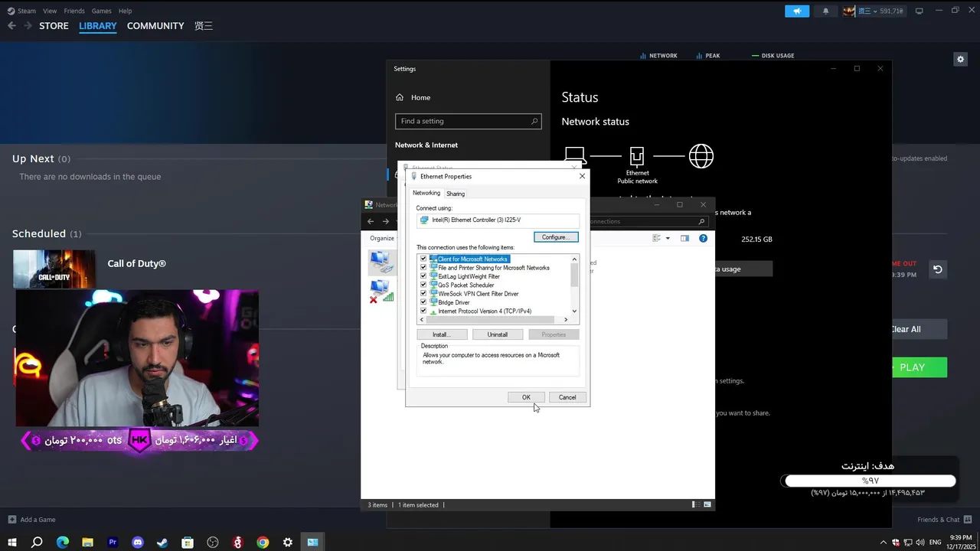
Task: Open Google Chrome from the taskbar
Action: pyautogui.click(x=263, y=543)
